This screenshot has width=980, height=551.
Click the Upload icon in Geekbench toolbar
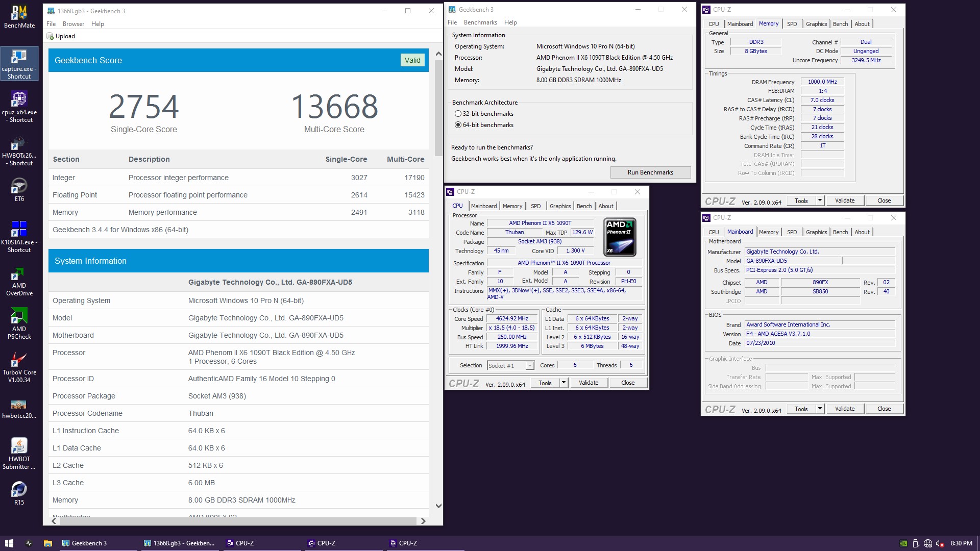(50, 36)
